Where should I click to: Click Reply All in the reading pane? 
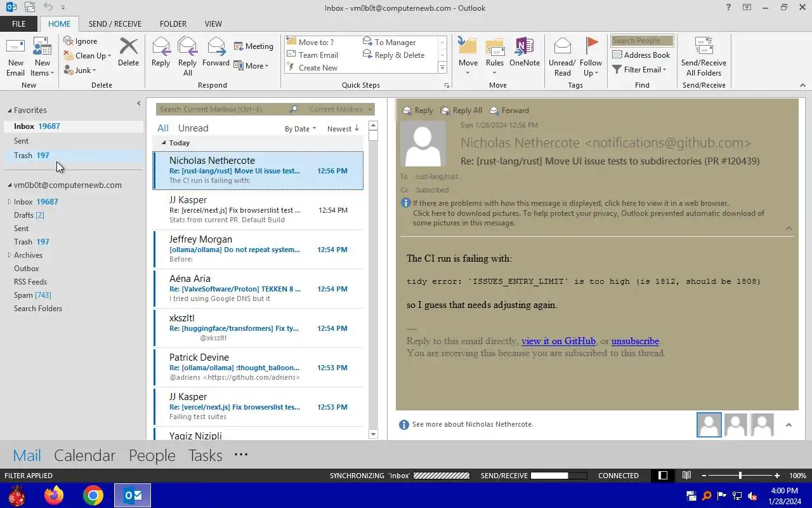(x=461, y=110)
